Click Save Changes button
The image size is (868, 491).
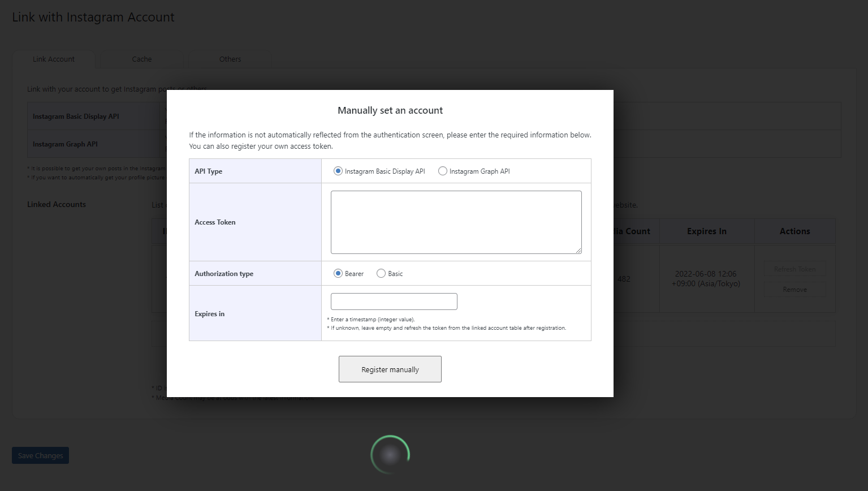[x=41, y=455]
